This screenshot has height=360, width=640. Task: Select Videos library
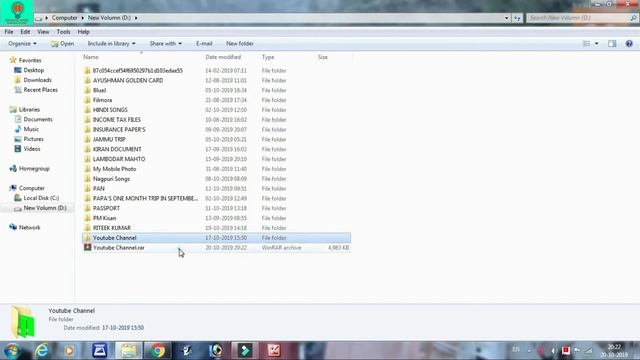pos(32,149)
